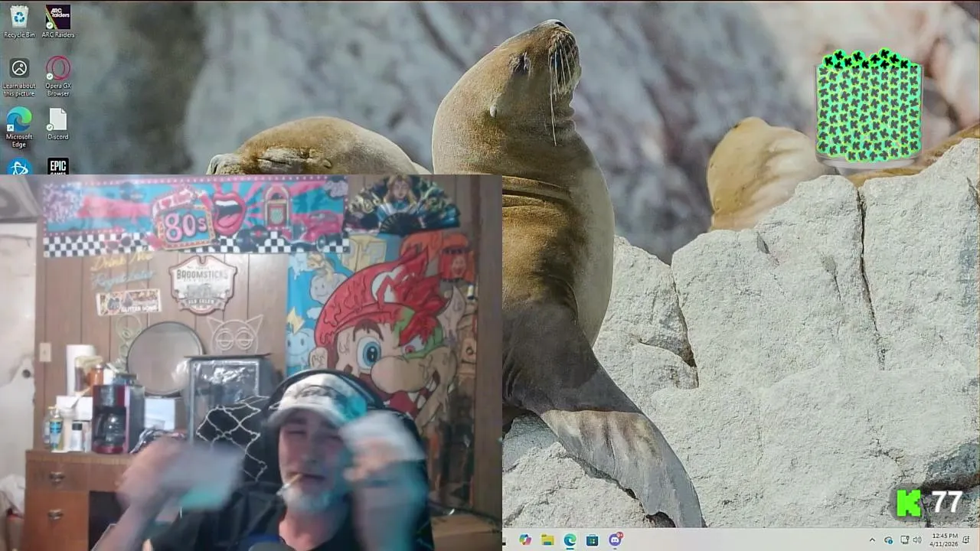Select the Recycle Bin desktop icon

(x=19, y=21)
